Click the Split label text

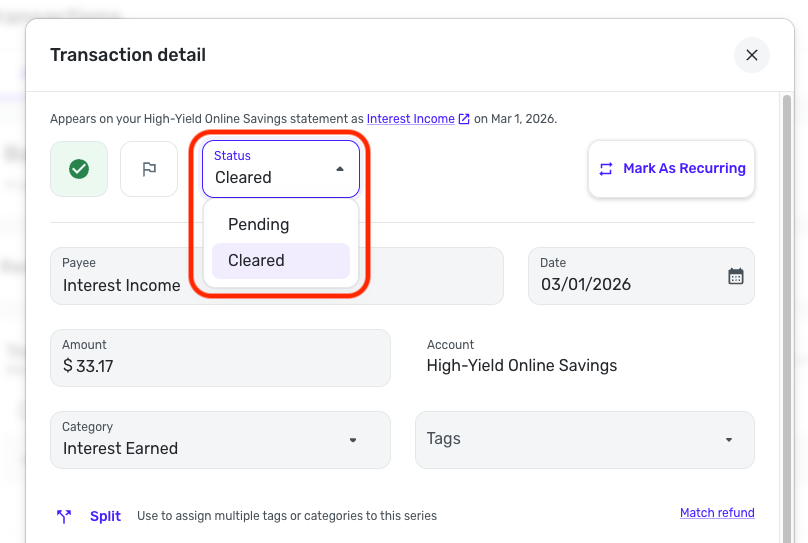105,516
